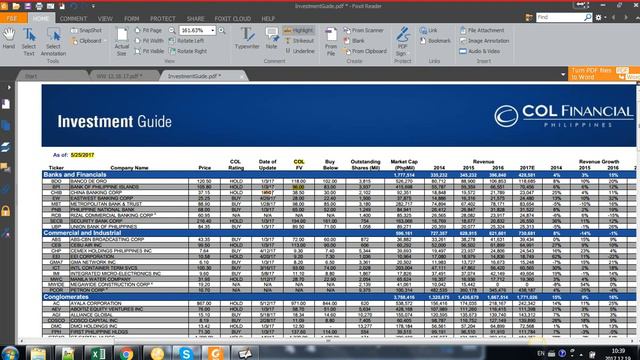
Task: Open Skype from the taskbar
Action: (186, 353)
